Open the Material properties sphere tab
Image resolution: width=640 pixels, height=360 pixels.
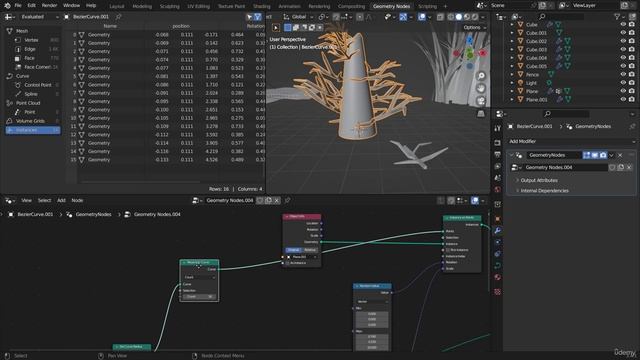click(497, 277)
